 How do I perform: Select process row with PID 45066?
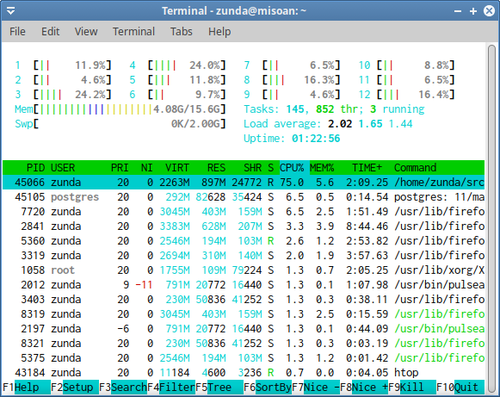point(244,182)
